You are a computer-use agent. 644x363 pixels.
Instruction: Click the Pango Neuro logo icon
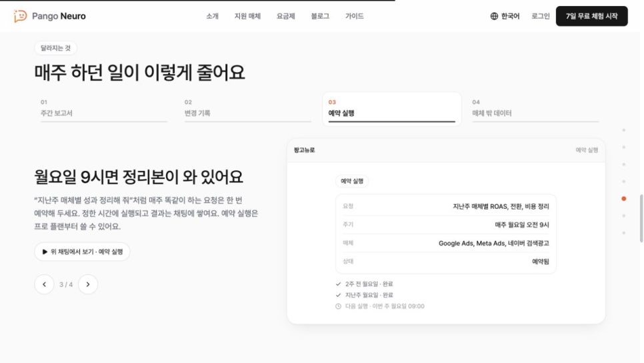tap(20, 16)
